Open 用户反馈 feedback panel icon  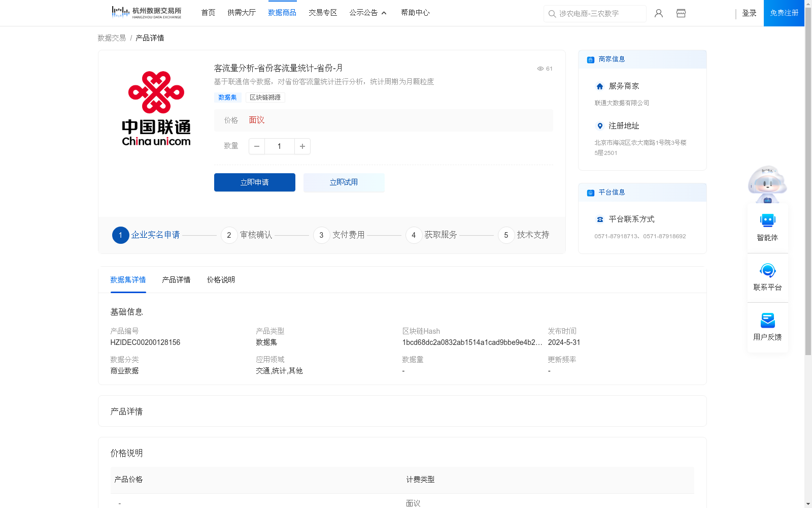(767, 321)
